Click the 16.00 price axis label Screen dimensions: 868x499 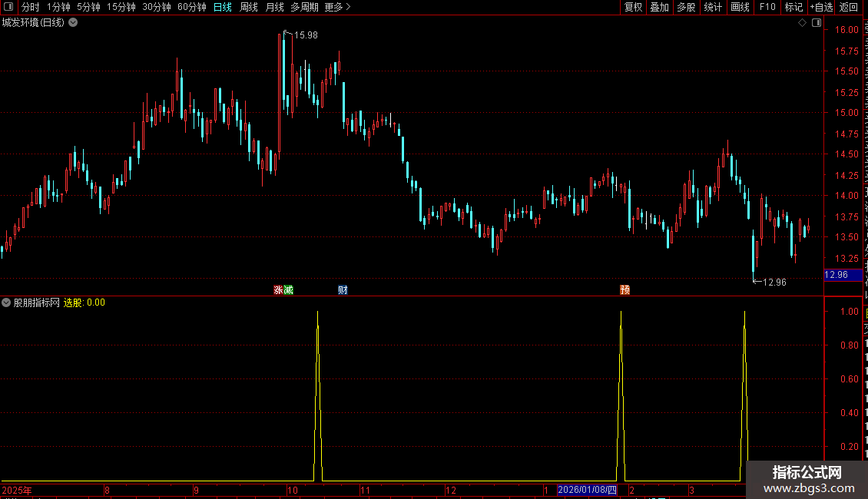pos(846,30)
